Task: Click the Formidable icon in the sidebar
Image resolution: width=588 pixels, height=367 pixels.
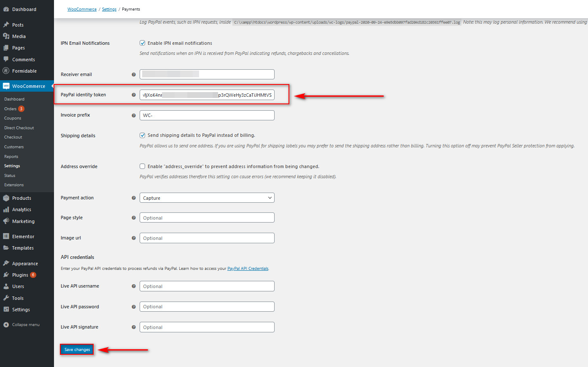Action: pyautogui.click(x=6, y=71)
